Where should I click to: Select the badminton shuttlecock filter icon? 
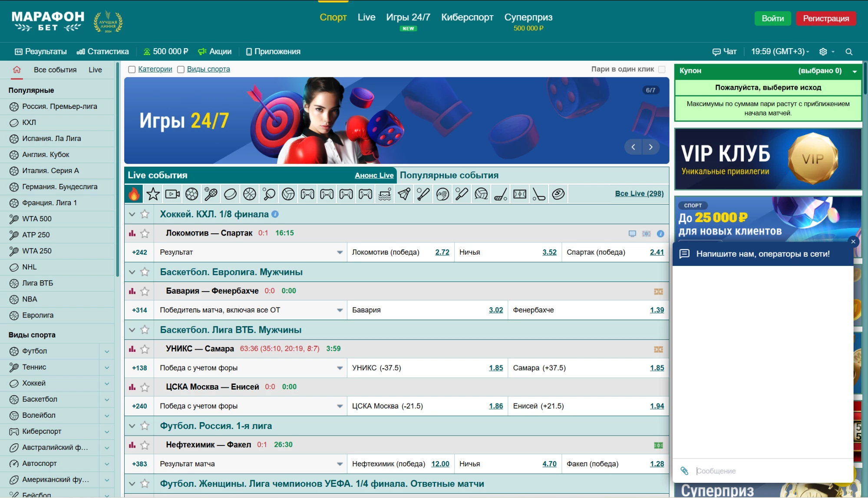[404, 194]
